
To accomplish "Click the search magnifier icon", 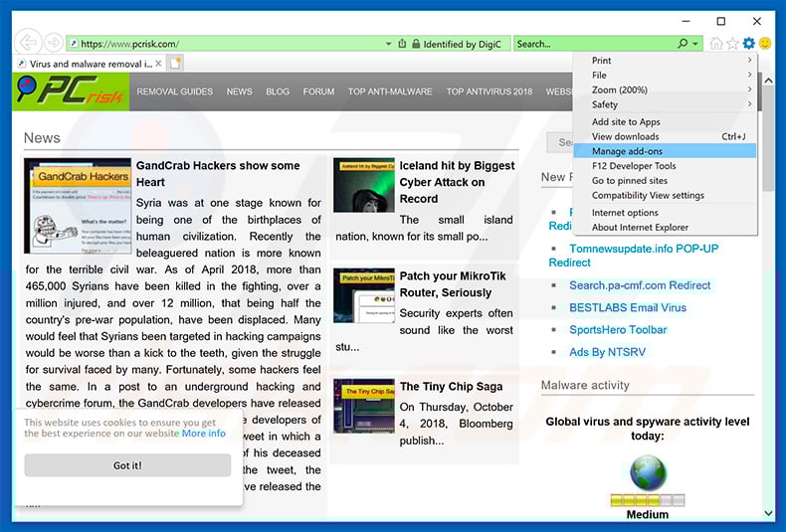I will point(683,44).
